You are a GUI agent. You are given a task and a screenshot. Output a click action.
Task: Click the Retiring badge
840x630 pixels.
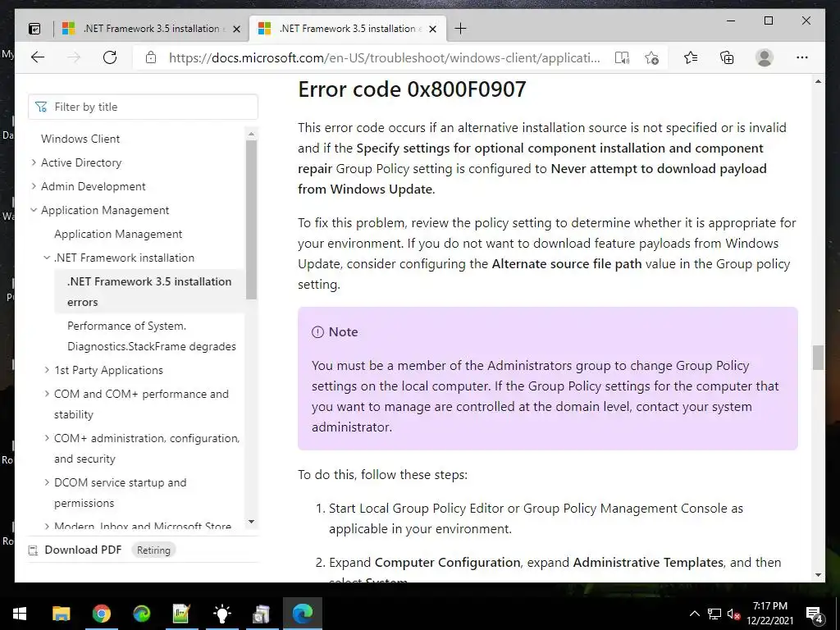pos(153,550)
